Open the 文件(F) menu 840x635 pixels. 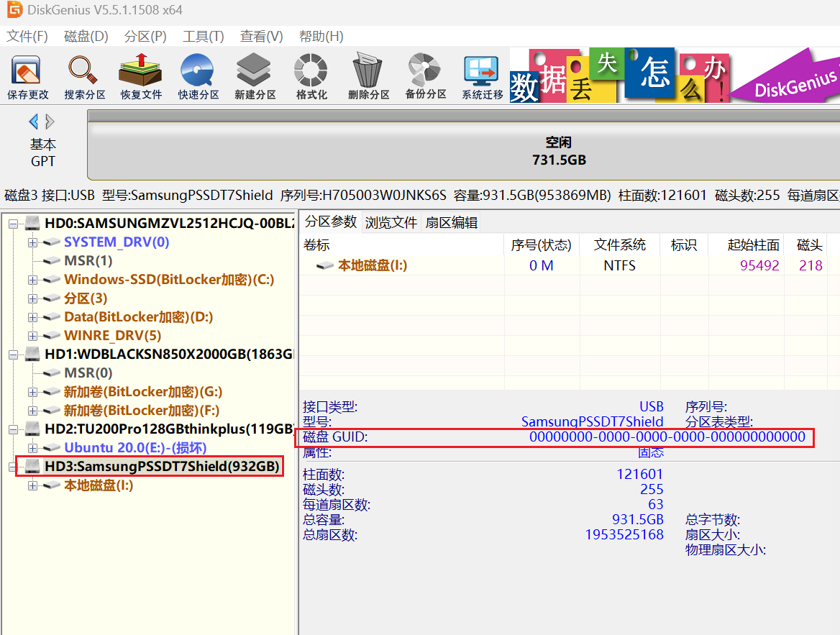27,37
